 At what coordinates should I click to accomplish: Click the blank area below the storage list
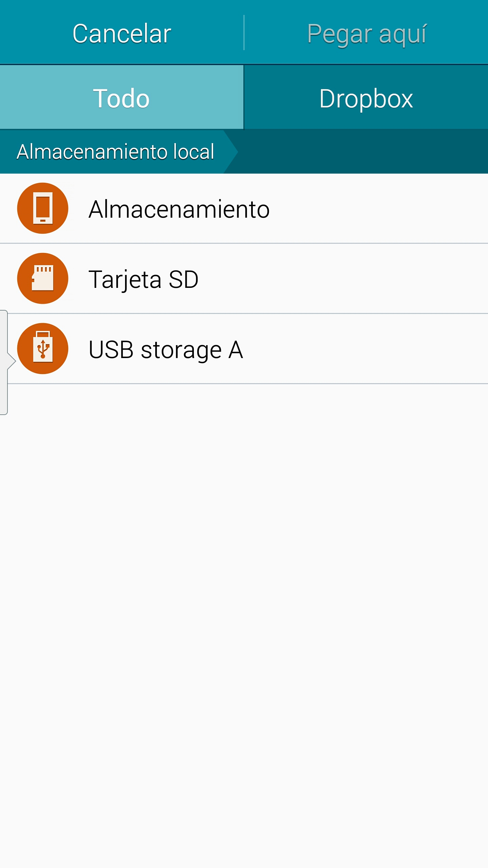point(244,610)
